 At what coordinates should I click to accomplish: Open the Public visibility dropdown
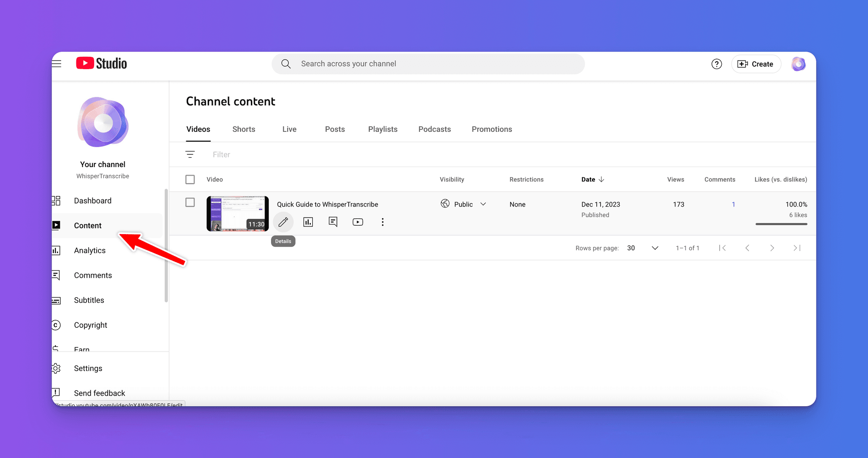[464, 204]
